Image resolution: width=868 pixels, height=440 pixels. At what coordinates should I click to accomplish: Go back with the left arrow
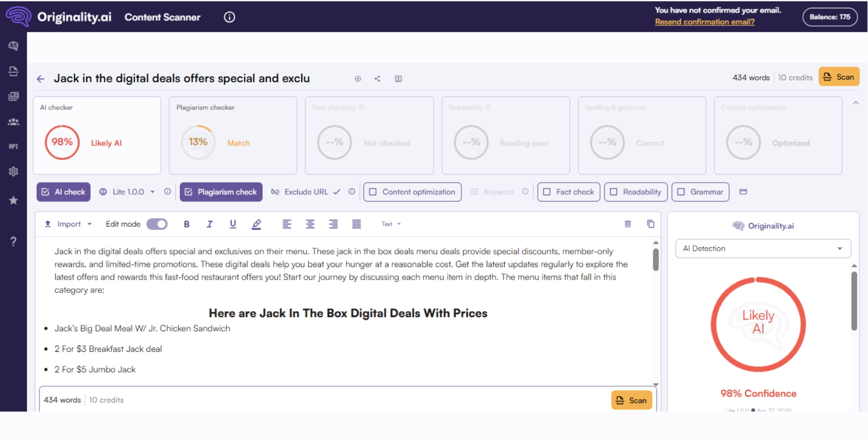pos(40,79)
